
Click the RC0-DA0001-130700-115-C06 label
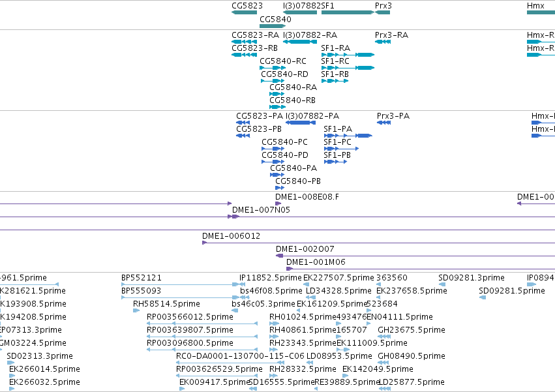pos(241,357)
